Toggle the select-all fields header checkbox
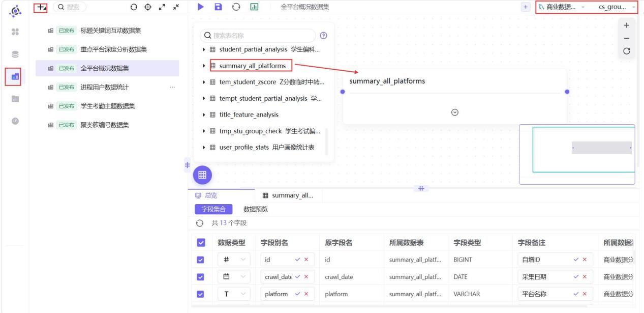This screenshot has height=313, width=644. 200,243
